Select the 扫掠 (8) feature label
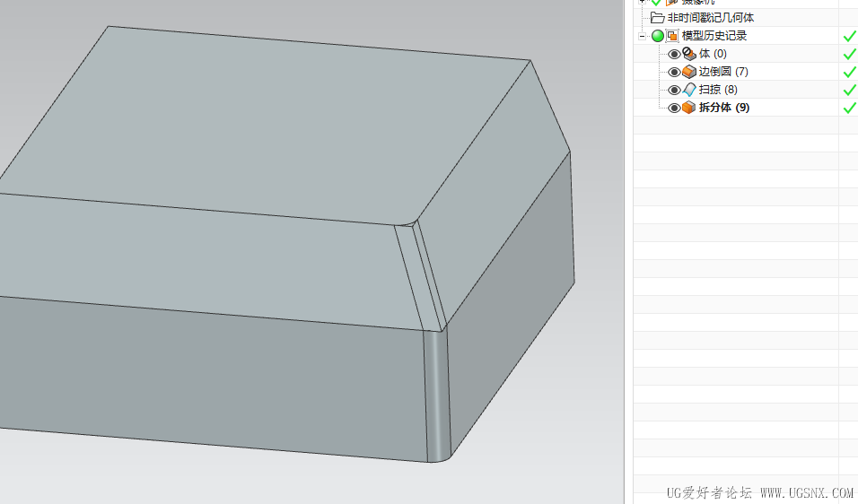This screenshot has width=858, height=504. coord(718,90)
